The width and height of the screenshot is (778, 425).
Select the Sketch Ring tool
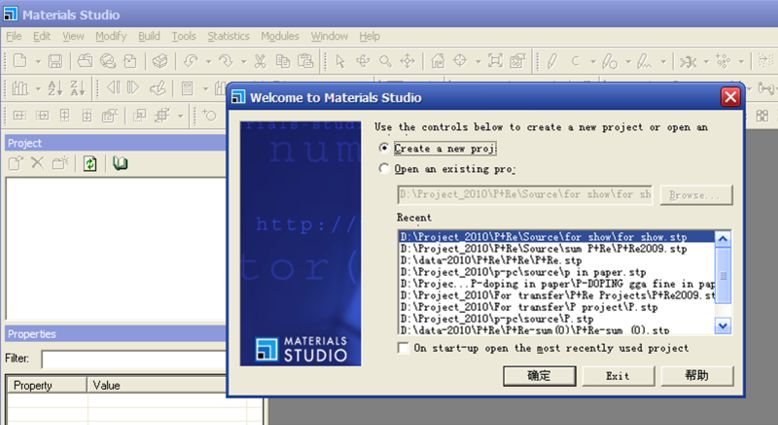click(609, 61)
